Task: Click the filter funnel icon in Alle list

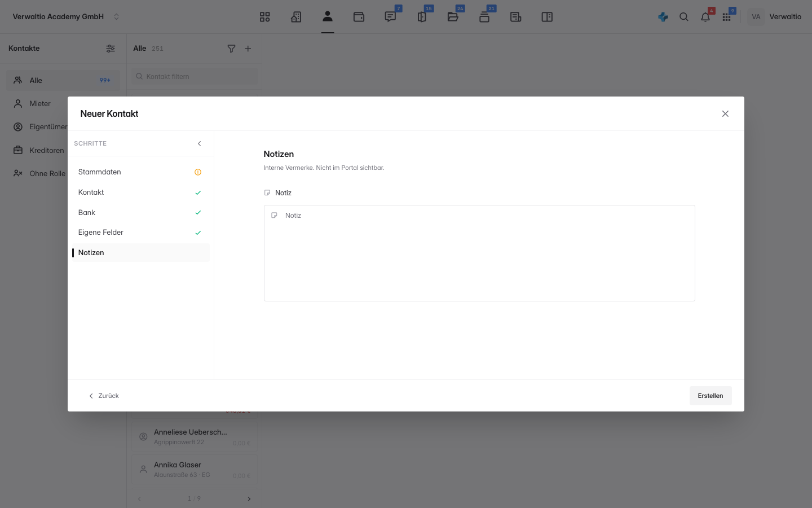Action: pyautogui.click(x=231, y=49)
